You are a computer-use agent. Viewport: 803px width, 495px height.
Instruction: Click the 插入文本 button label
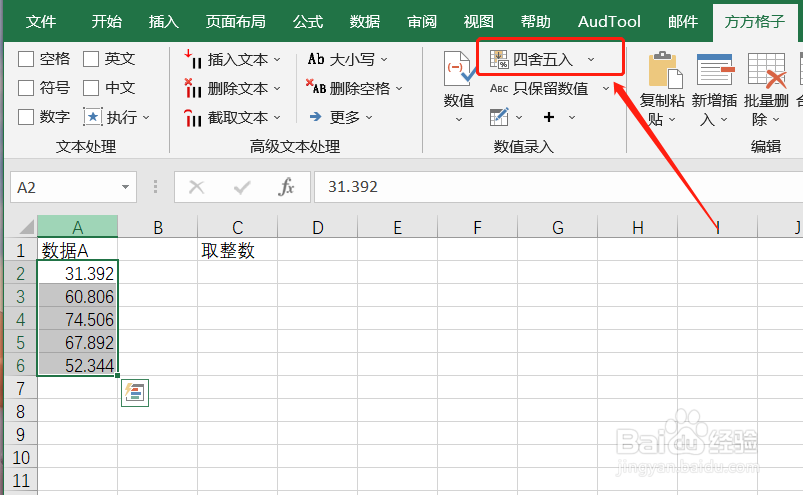pos(238,60)
